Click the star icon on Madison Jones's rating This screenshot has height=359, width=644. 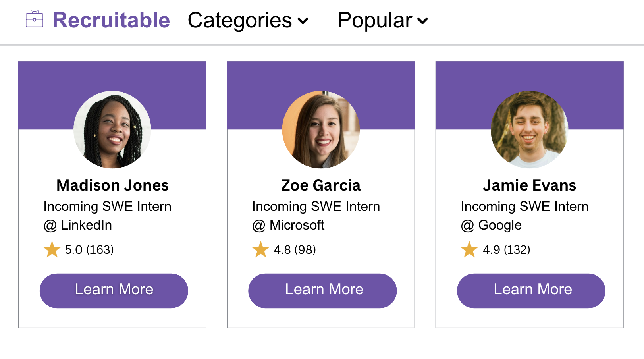tap(52, 250)
